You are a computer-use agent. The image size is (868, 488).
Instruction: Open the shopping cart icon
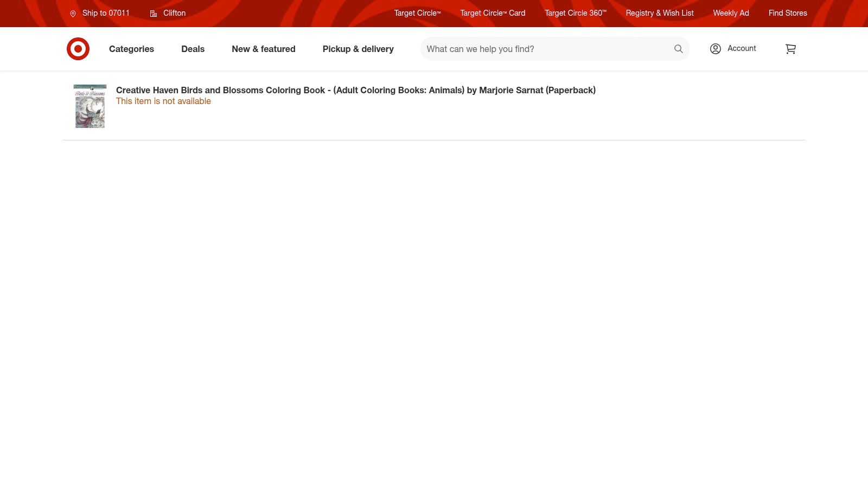[x=790, y=49]
